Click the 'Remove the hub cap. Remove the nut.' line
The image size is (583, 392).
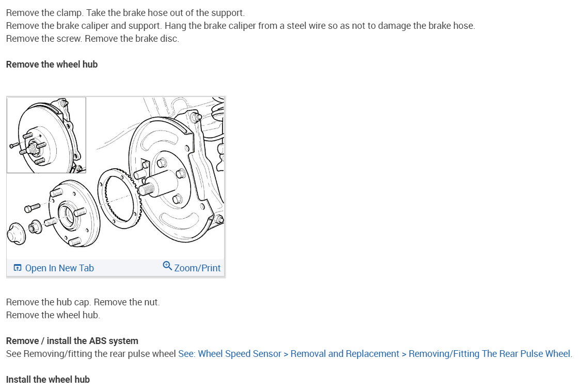(83, 302)
